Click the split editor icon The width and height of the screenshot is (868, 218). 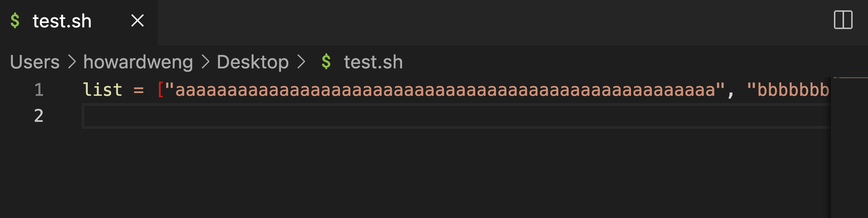coord(843,20)
